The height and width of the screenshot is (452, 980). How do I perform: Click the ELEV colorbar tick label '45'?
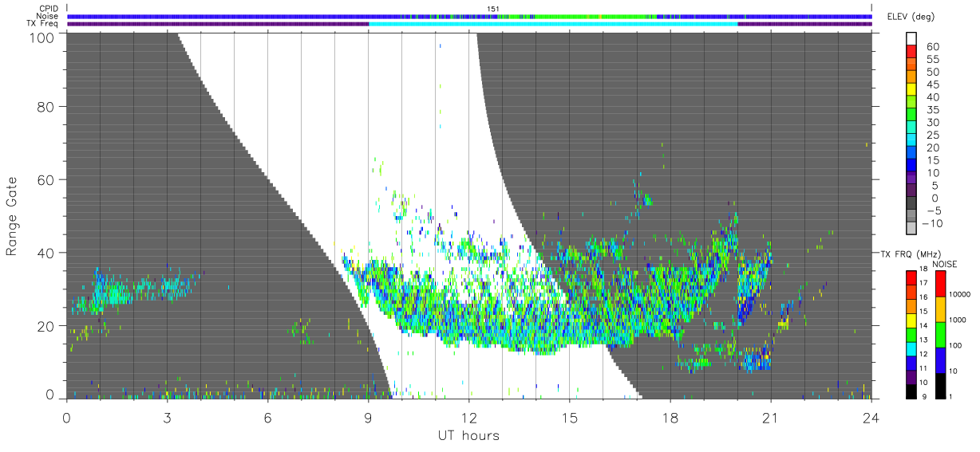[x=932, y=84]
